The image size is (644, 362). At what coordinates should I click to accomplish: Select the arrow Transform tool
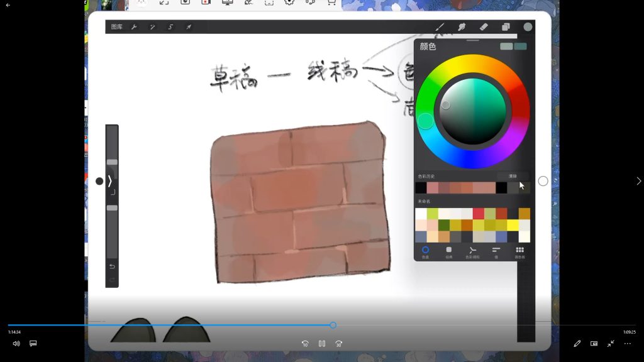click(x=189, y=27)
